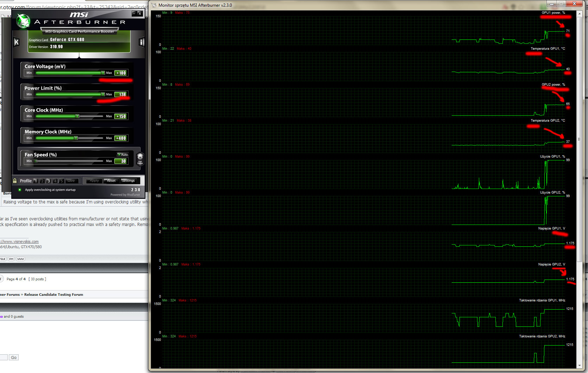Viewport: 588px width, 373px height.
Task: Click the profile lock padlock icon
Action: pyautogui.click(x=15, y=181)
